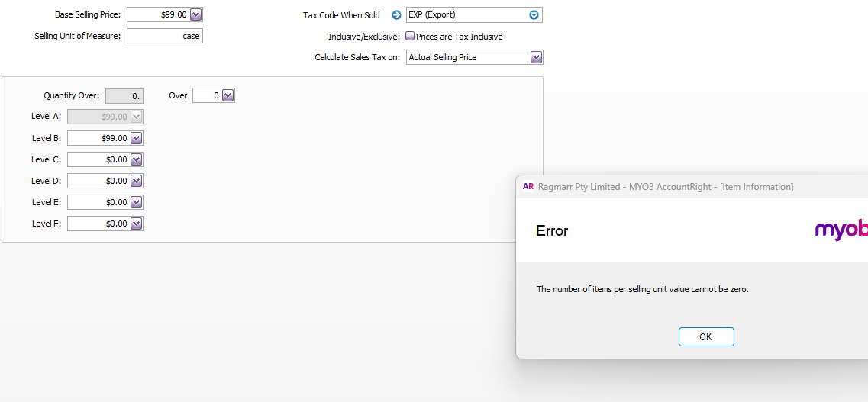Open the Level E price dropdown
Screen dimensions: 868x402
point(136,202)
